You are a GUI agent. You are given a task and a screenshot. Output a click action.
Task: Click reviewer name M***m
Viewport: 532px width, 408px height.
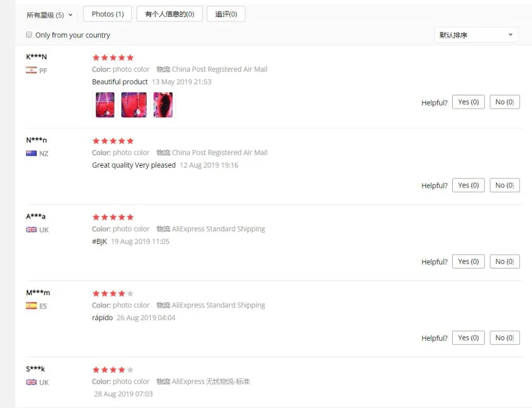[38, 292]
